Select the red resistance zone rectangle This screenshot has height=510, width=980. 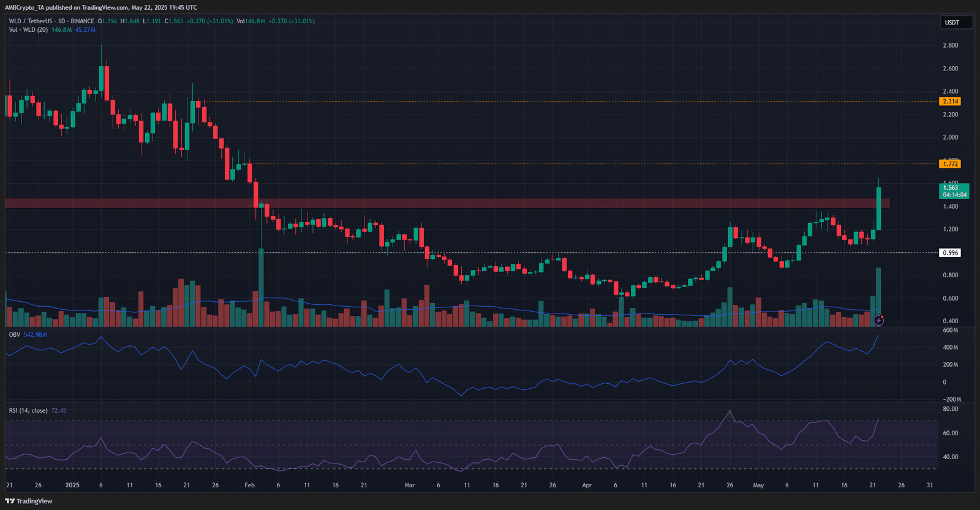tap(447, 203)
